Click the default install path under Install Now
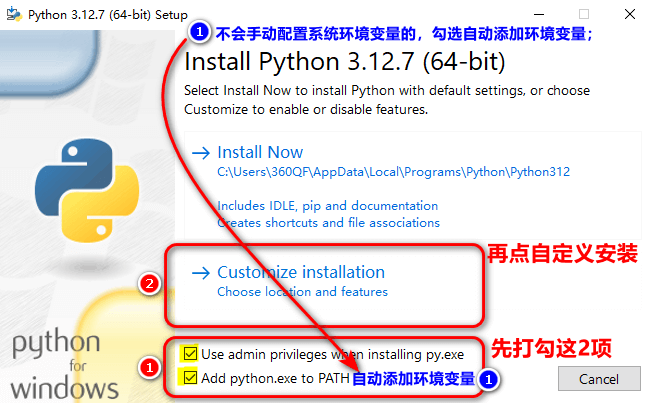652x403 pixels. (393, 172)
